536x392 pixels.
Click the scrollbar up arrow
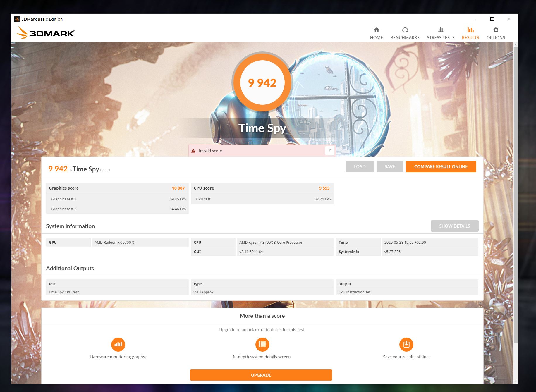(x=516, y=44)
